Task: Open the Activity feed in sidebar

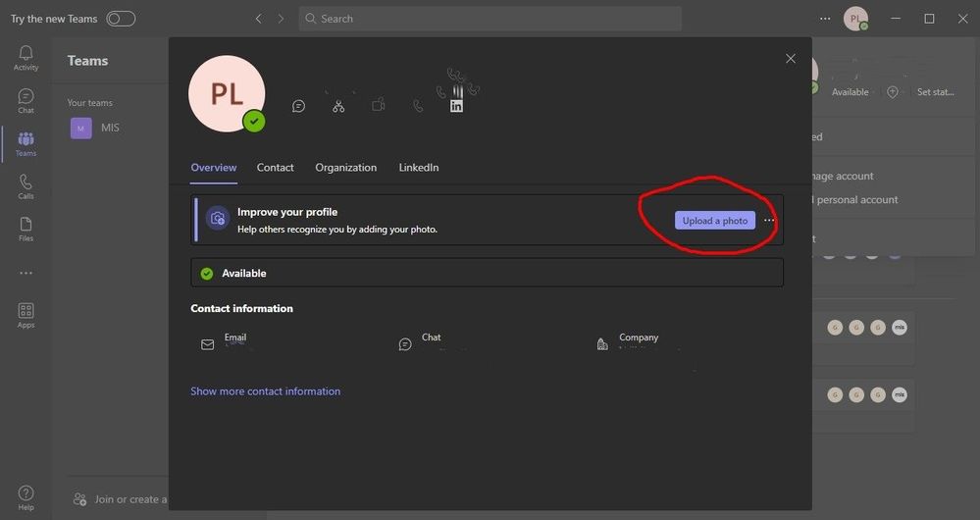Action: click(26, 58)
